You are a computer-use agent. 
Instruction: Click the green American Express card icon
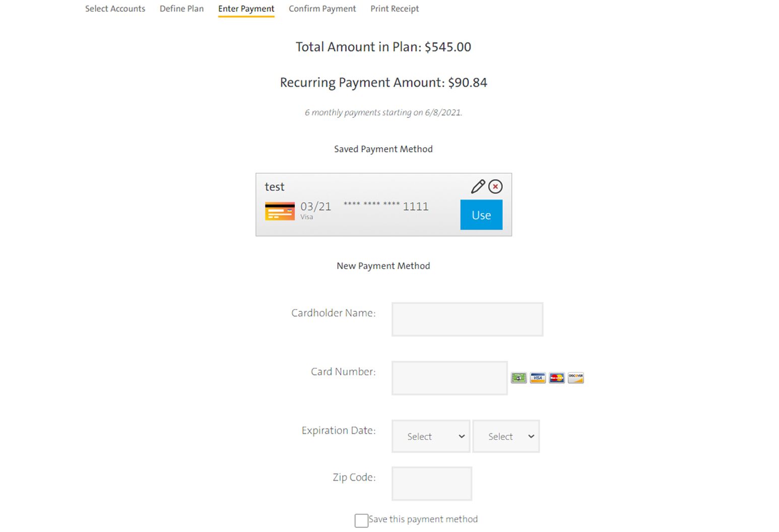tap(518, 378)
